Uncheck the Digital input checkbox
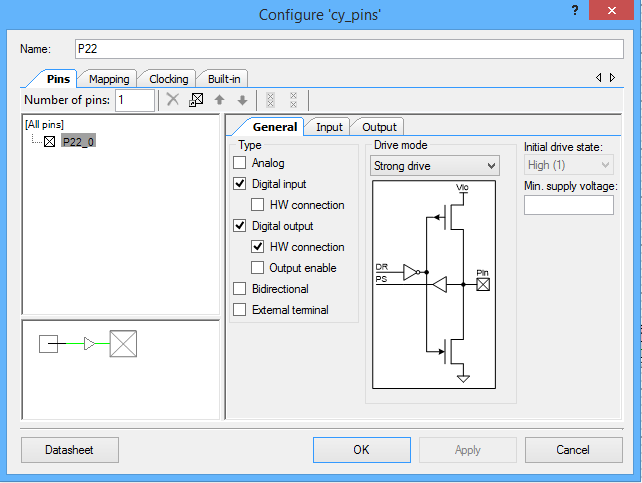Image resolution: width=642 pixels, height=483 pixels. [240, 183]
